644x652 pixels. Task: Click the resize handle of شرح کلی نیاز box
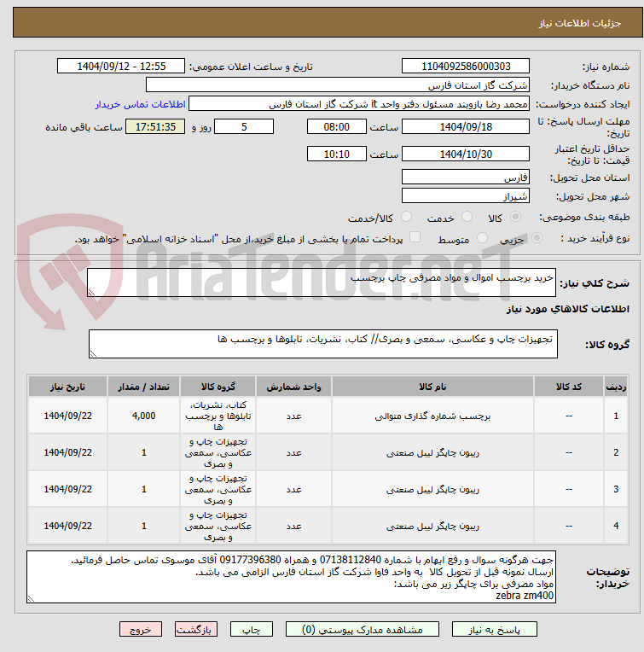tap(92, 293)
